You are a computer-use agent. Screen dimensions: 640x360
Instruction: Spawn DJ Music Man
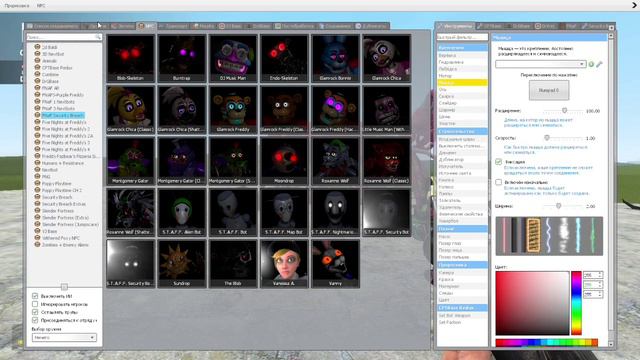tap(233, 58)
